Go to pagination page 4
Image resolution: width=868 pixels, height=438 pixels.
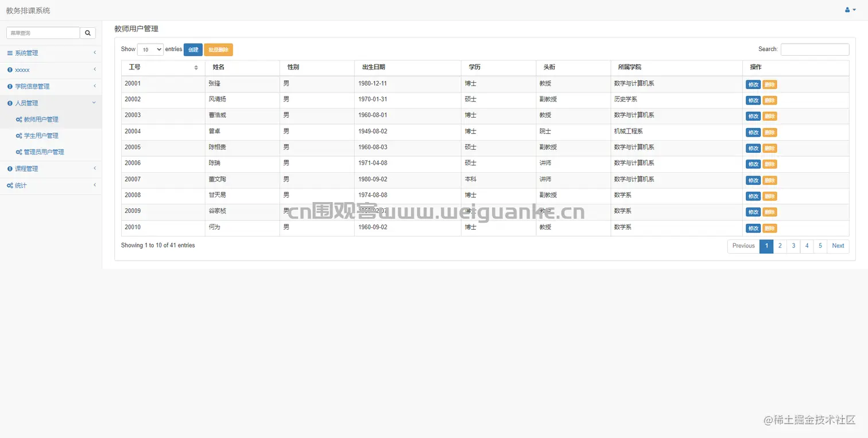(807, 246)
